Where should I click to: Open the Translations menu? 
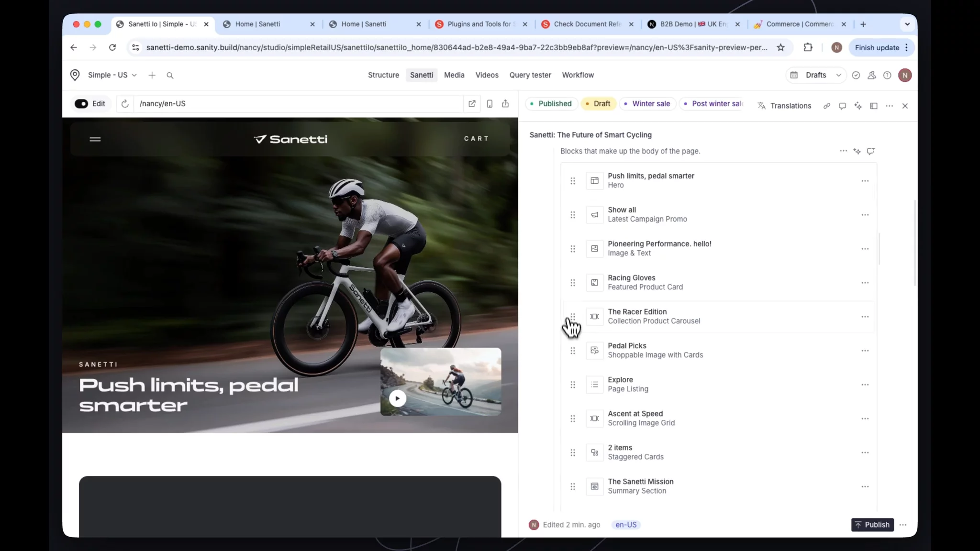click(x=784, y=106)
